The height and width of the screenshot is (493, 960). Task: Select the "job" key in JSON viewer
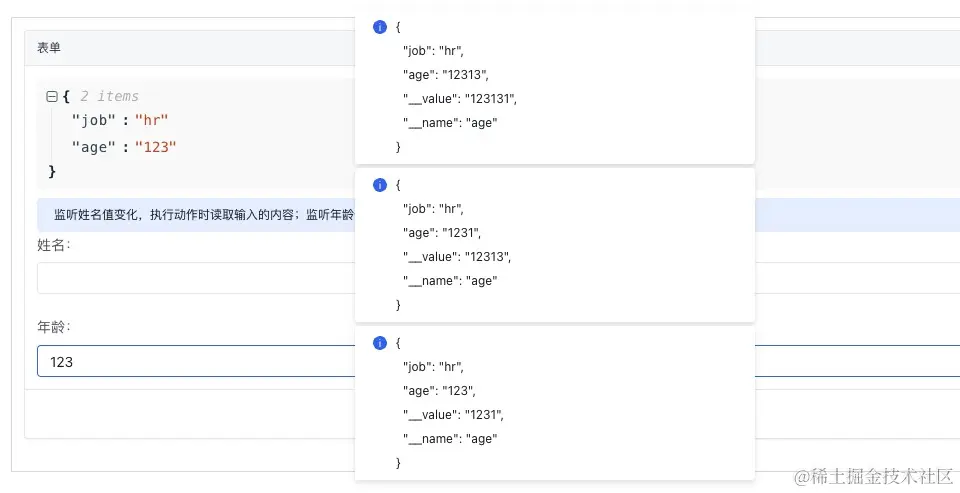tap(95, 121)
